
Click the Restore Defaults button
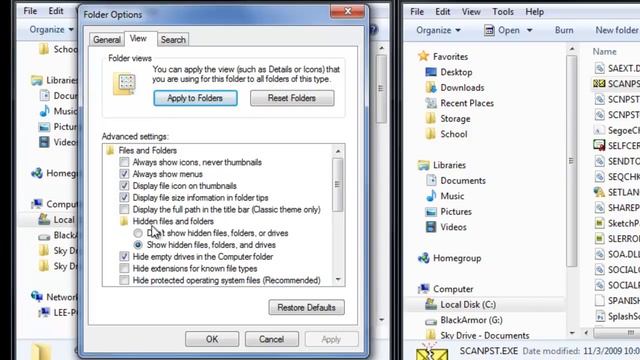point(307,307)
